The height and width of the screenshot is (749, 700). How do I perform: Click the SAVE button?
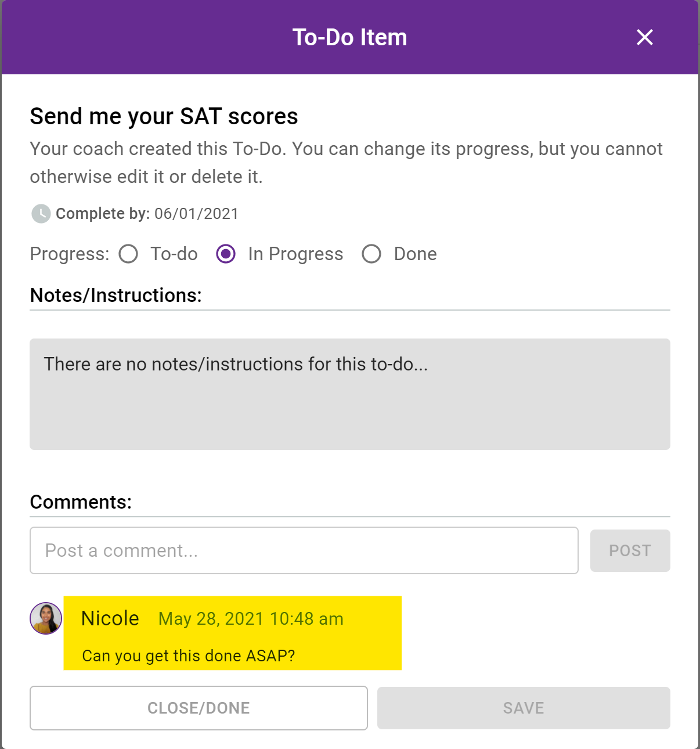[524, 708]
